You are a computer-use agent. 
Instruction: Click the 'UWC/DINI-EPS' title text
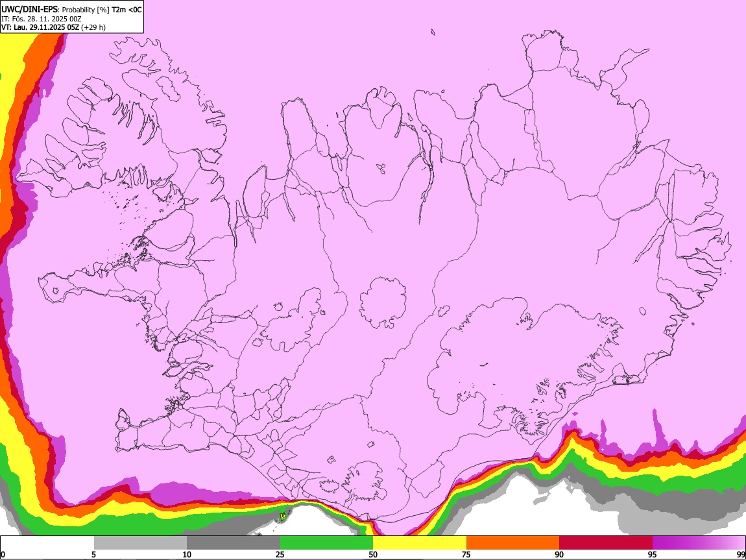(29, 10)
